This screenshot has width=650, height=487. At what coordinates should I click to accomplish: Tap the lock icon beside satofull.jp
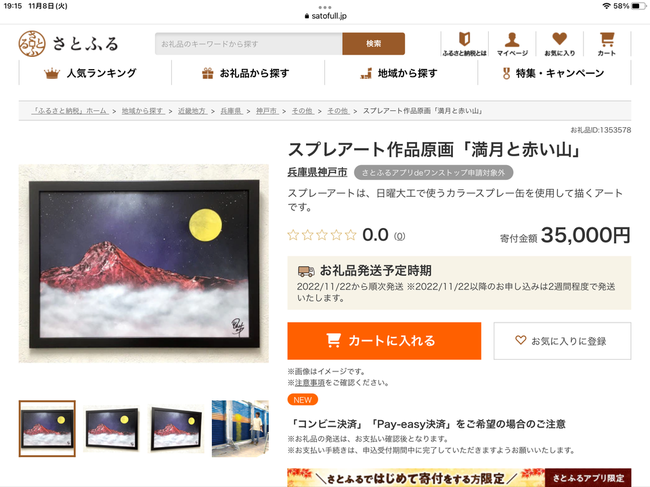(x=307, y=16)
